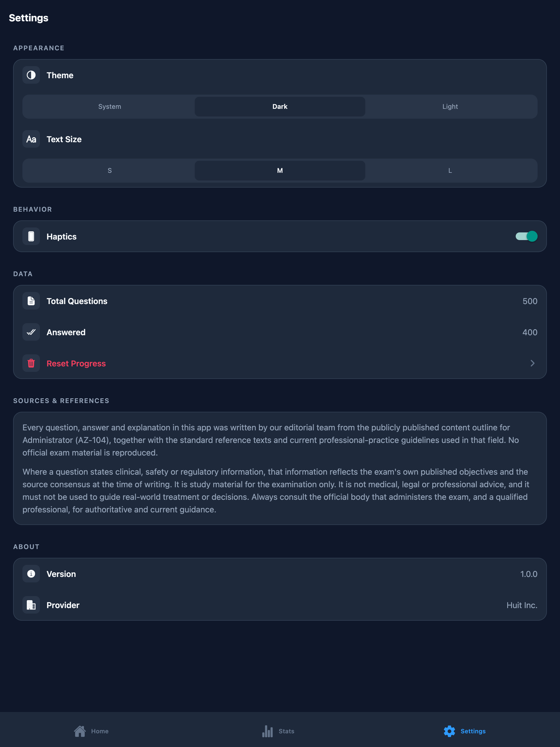Viewport: 560px width, 747px height.
Task: Select the M text size segment
Action: point(280,171)
